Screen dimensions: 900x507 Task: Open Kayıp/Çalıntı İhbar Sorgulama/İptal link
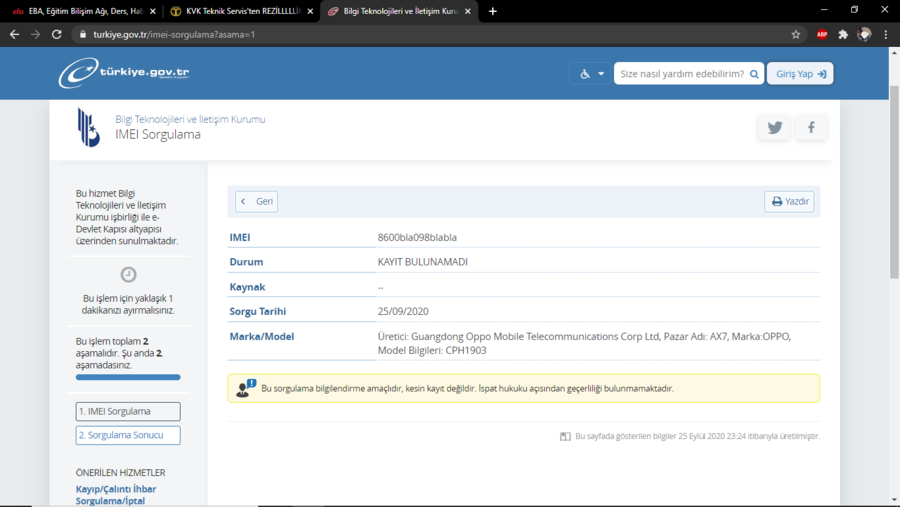[x=116, y=494]
